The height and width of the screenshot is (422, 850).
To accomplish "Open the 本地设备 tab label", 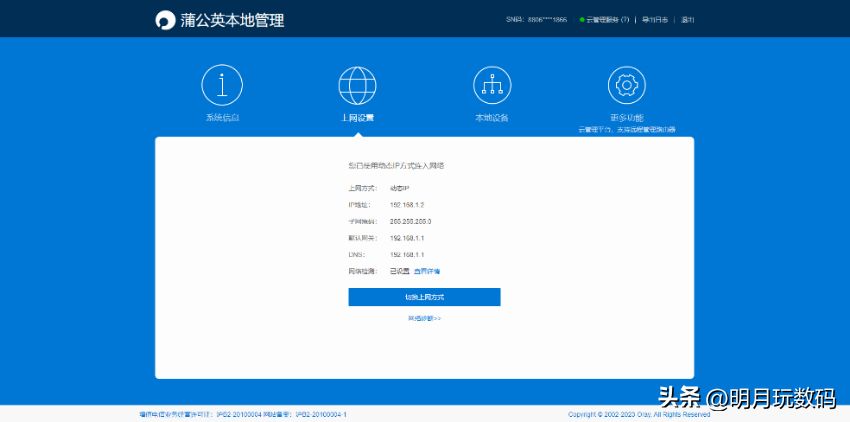I will pos(492,118).
